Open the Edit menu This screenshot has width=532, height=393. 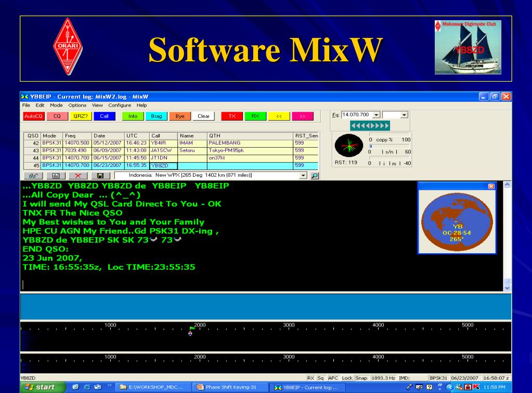click(x=40, y=106)
